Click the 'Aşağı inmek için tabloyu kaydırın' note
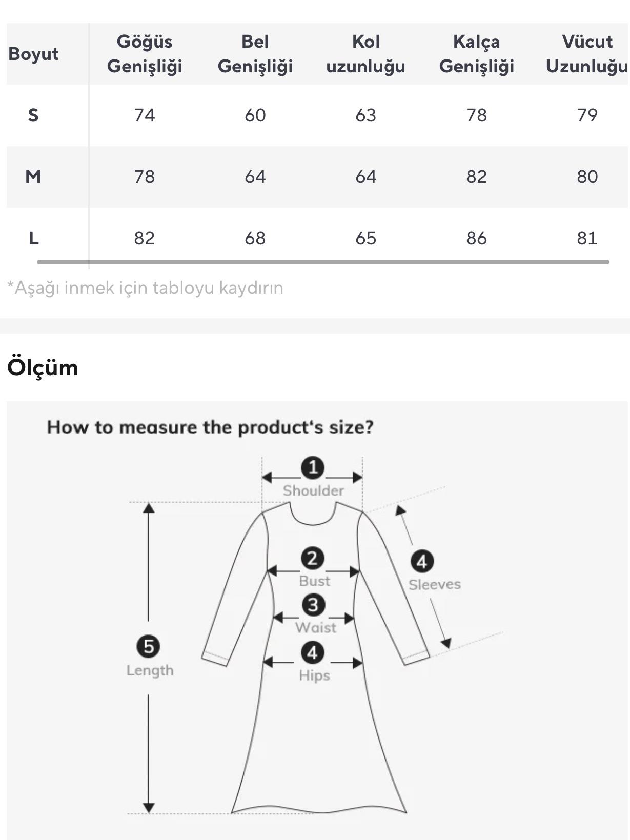The height and width of the screenshot is (840, 630). tap(145, 288)
